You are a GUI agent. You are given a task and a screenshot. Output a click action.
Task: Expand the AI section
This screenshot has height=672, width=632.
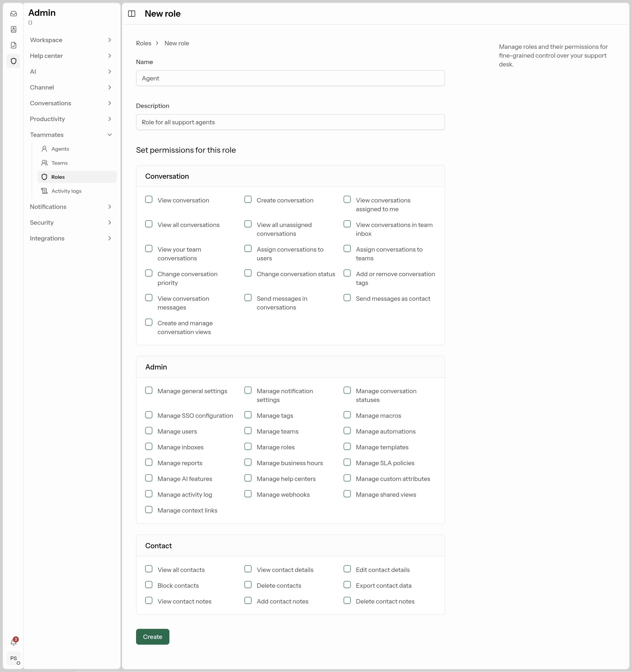[71, 72]
